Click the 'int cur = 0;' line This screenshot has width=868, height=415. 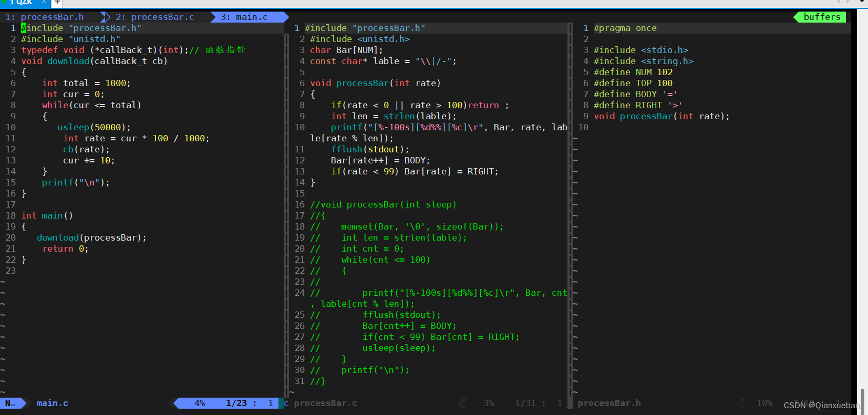74,94
